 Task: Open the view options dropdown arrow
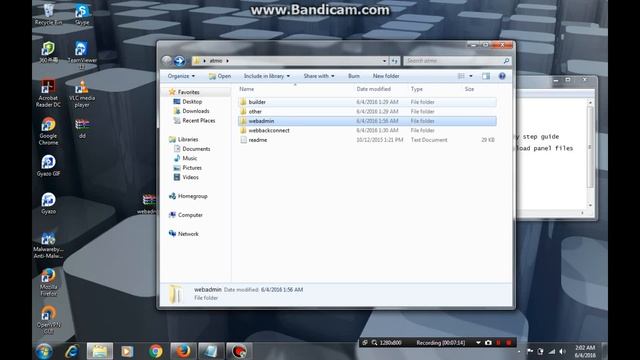pos(471,76)
